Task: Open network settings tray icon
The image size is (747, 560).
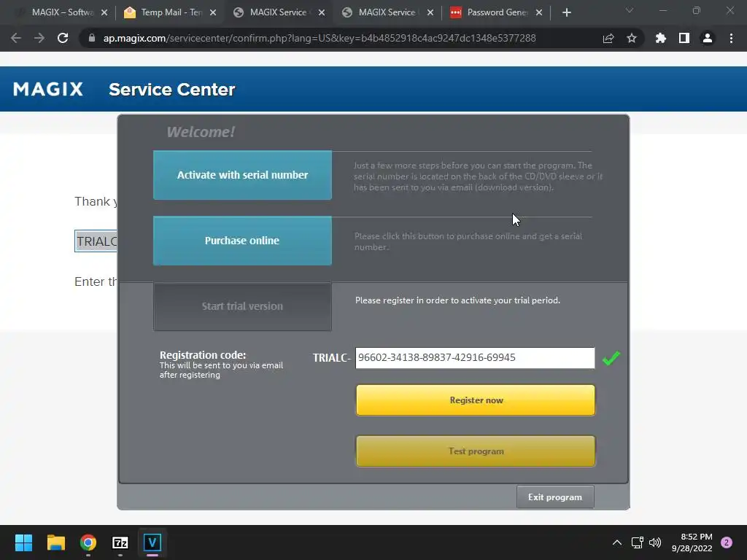Action: click(x=637, y=542)
